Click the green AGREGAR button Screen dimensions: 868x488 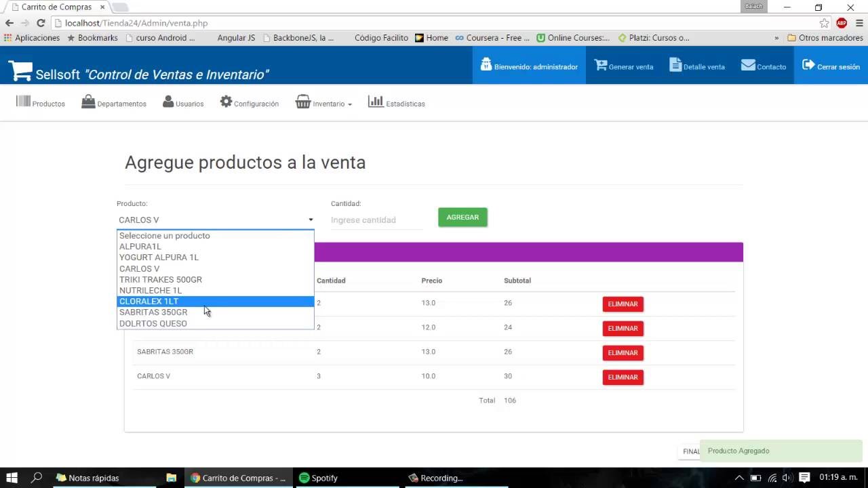tap(462, 217)
